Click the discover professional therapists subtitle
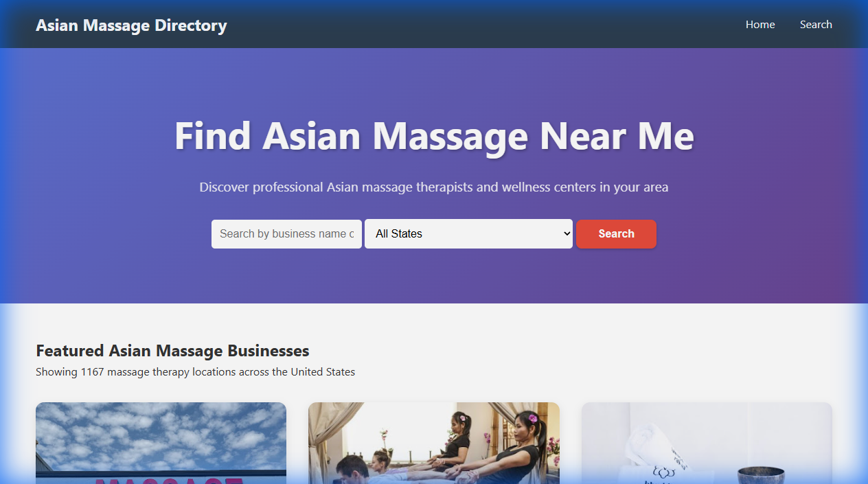The width and height of the screenshot is (868, 484). point(433,187)
